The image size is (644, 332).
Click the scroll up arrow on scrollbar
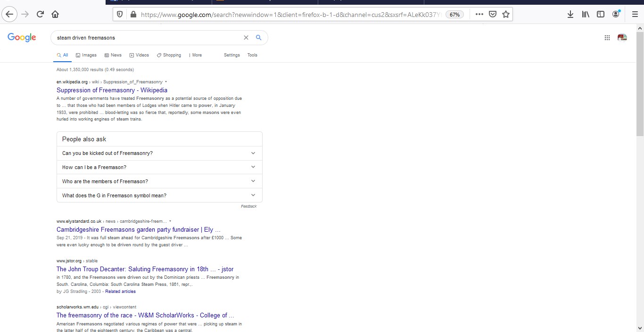640,28
